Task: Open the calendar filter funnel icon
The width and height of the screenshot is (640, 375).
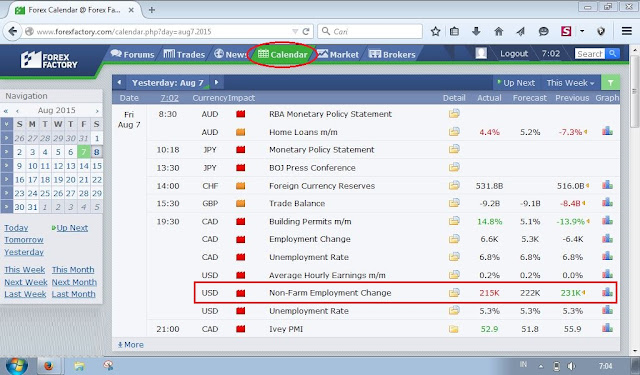Action: [x=610, y=83]
